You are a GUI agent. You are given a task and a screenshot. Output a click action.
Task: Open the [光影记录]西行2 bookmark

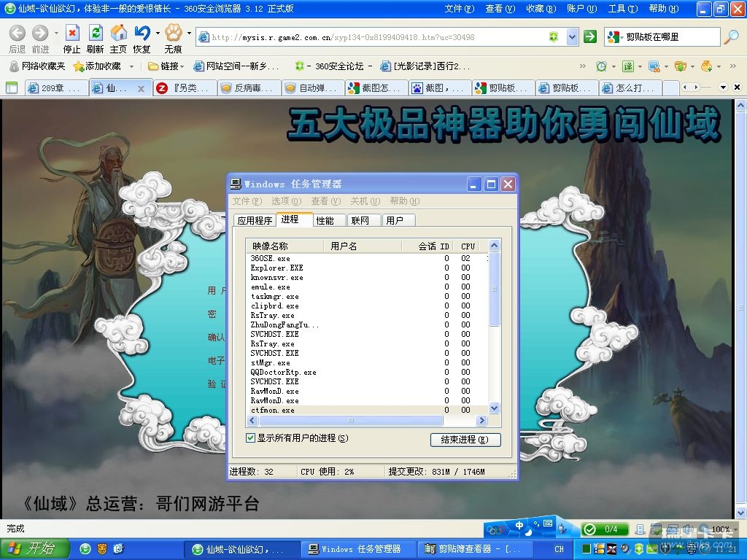(425, 66)
